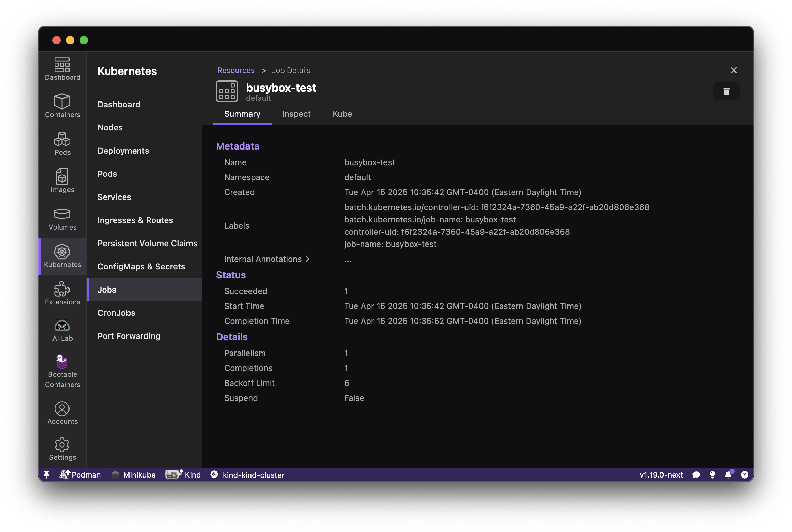Close the Job Details view
Image resolution: width=792 pixels, height=532 pixels.
(x=734, y=70)
